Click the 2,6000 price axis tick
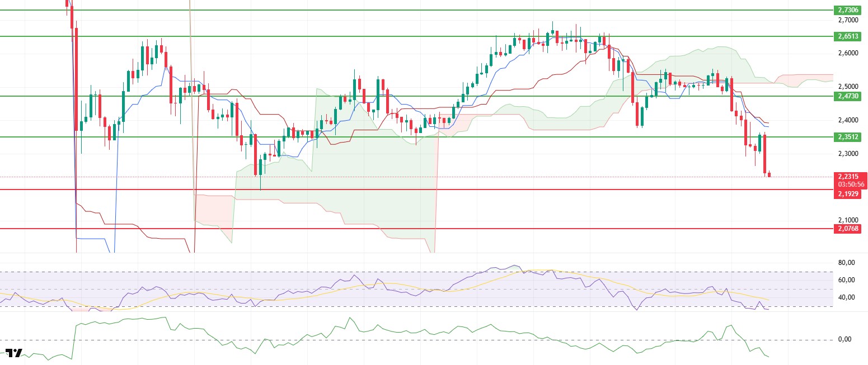 [x=848, y=53]
